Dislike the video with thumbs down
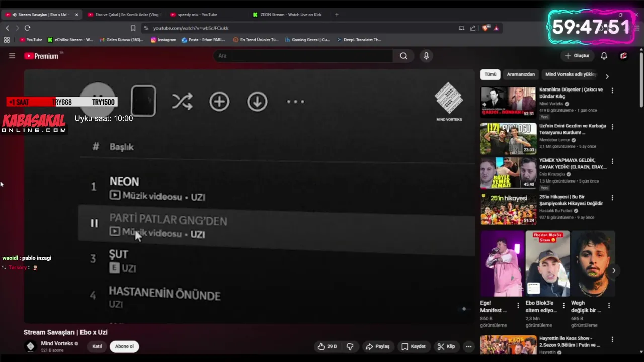644x362 pixels. 350,346
